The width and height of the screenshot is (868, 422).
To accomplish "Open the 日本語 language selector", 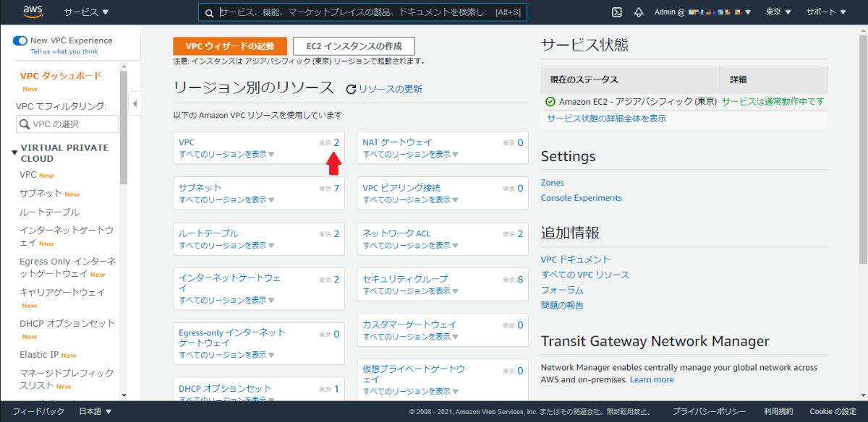I will click(x=95, y=411).
